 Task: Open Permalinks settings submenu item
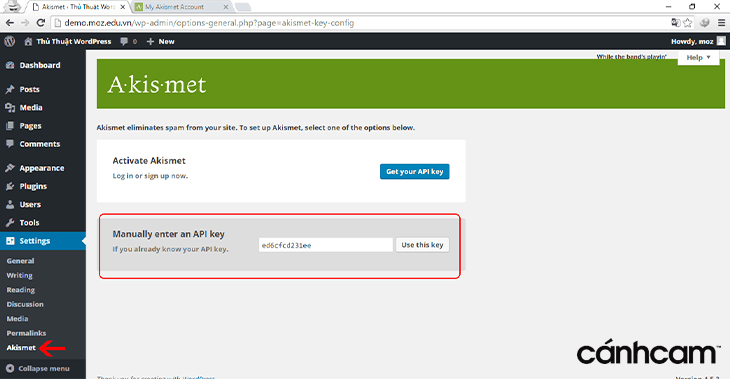tap(26, 333)
